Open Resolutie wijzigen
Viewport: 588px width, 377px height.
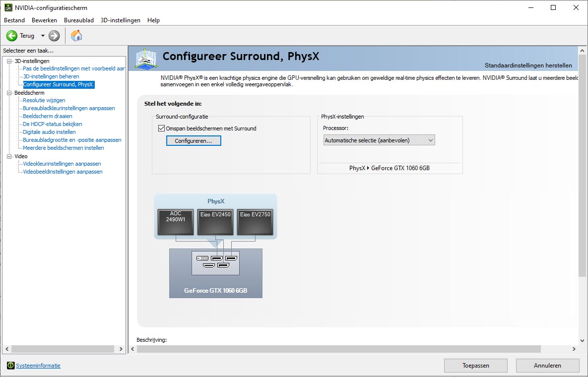[x=44, y=100]
